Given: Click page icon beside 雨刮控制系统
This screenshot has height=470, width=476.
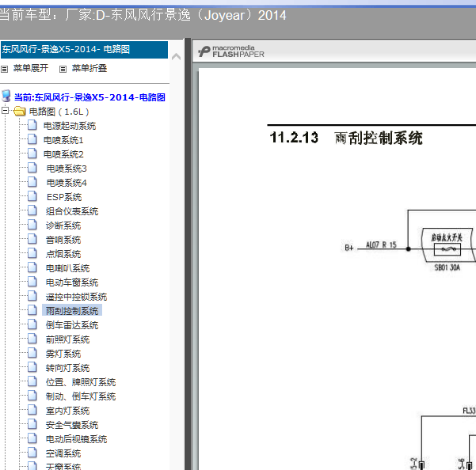Looking at the screenshot, I should tap(32, 310).
